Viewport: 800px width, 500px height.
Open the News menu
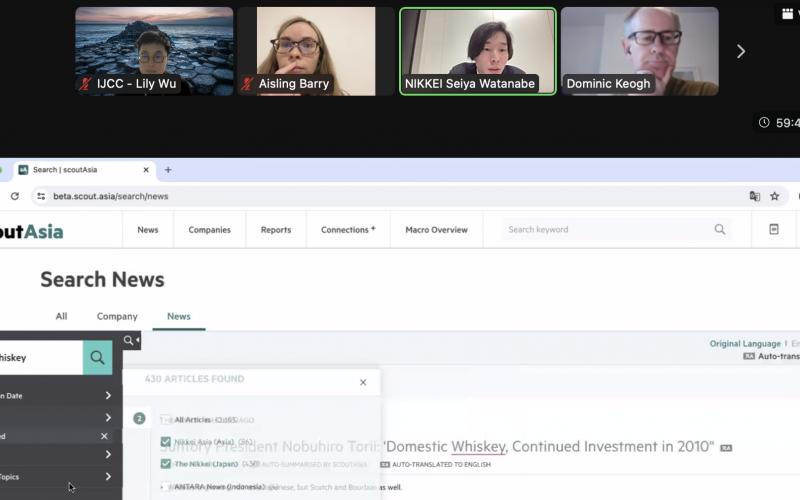[x=148, y=230]
